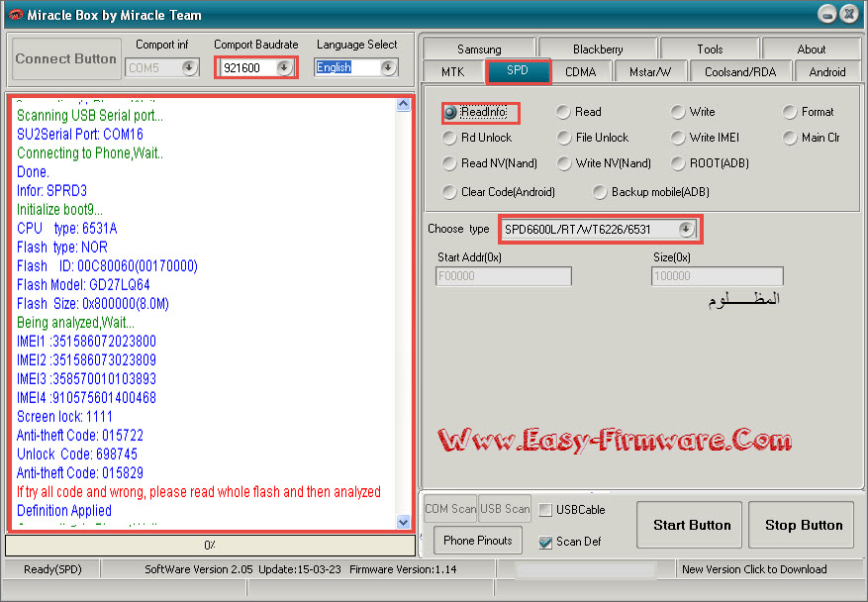Minimize the Miracle Box window
This screenshot has width=868, height=602.
click(x=827, y=15)
